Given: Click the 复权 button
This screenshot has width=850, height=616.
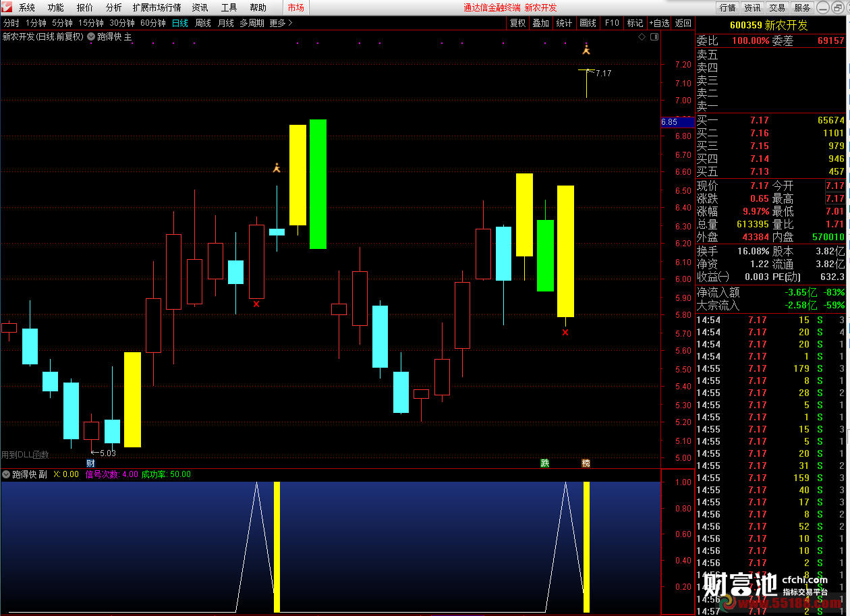Looking at the screenshot, I should click(517, 23).
